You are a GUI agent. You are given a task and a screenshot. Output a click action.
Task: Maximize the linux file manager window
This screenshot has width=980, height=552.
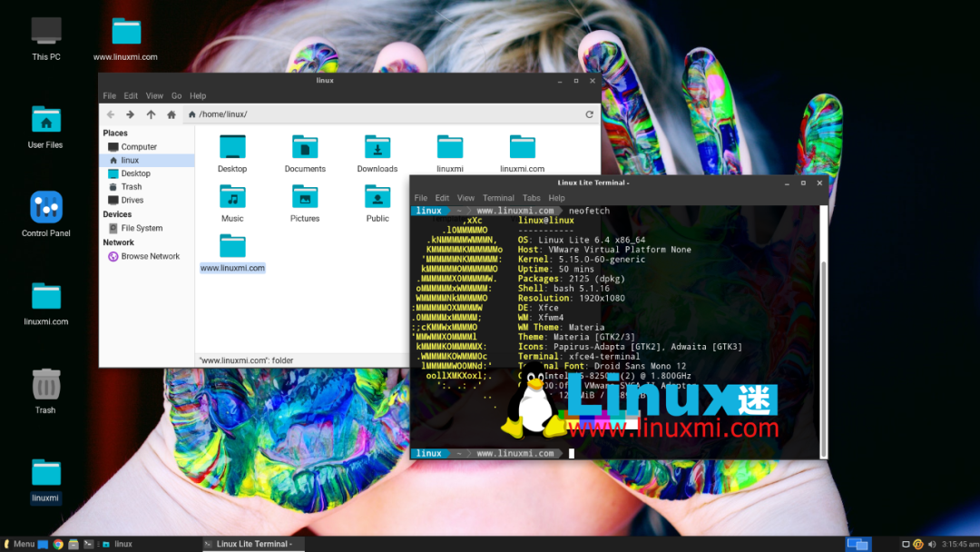tap(576, 81)
